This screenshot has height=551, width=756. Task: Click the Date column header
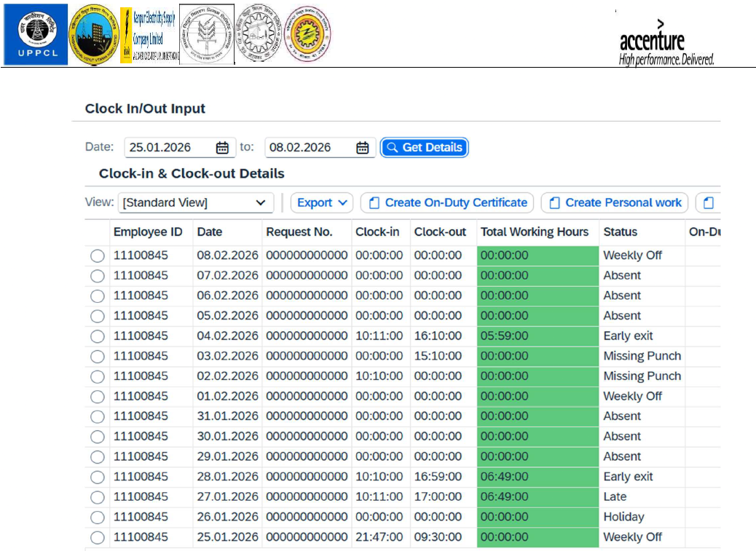coord(209,232)
